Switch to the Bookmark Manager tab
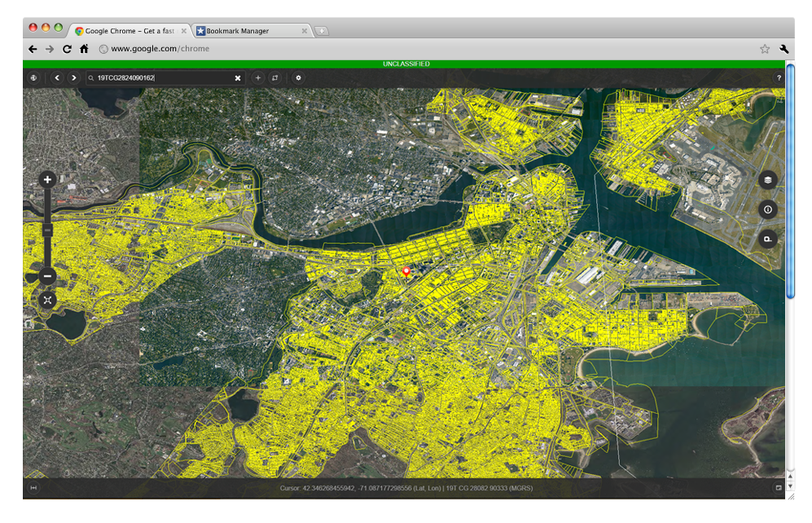This screenshot has height=523, width=812. (x=244, y=30)
